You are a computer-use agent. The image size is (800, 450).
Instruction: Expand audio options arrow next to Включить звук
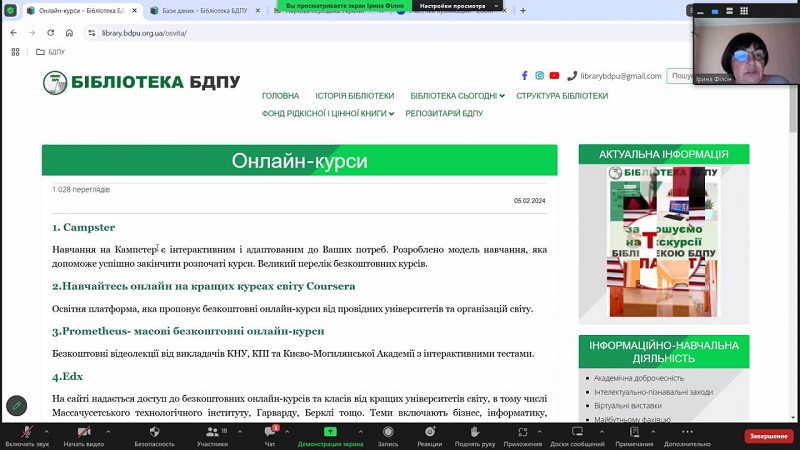click(x=46, y=432)
